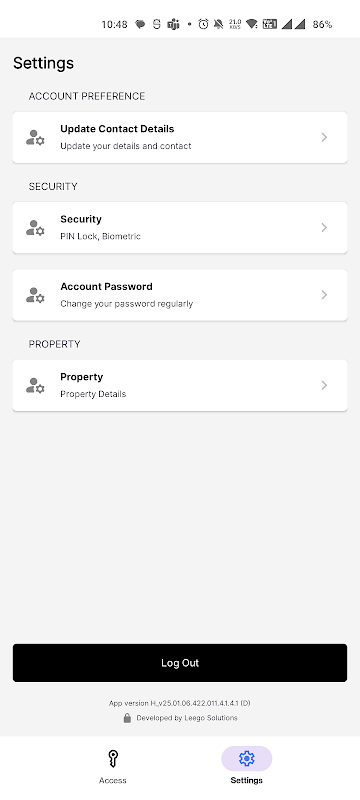Image resolution: width=360 pixels, height=800 pixels.
Task: Open Developed by Leego Solutions link
Action: coord(187,718)
